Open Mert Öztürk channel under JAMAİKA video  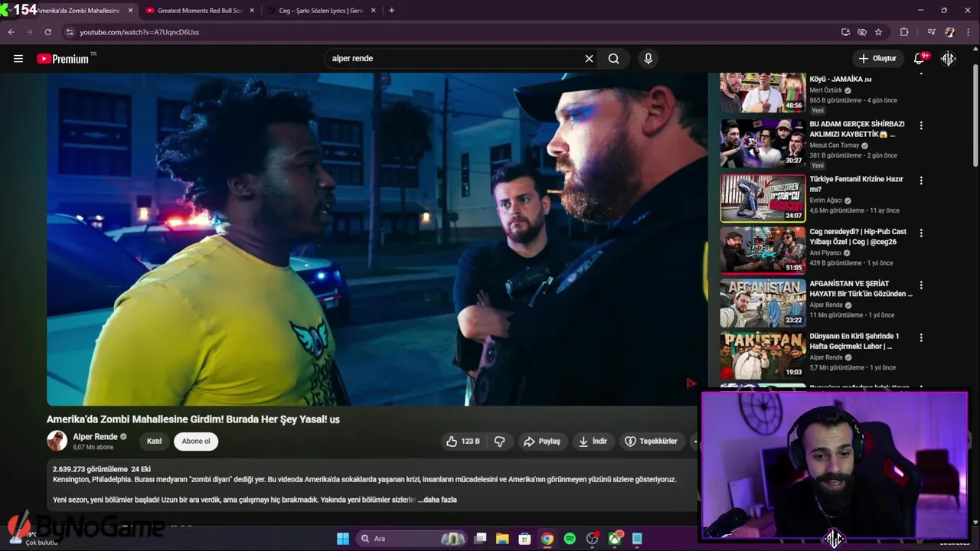tap(825, 90)
